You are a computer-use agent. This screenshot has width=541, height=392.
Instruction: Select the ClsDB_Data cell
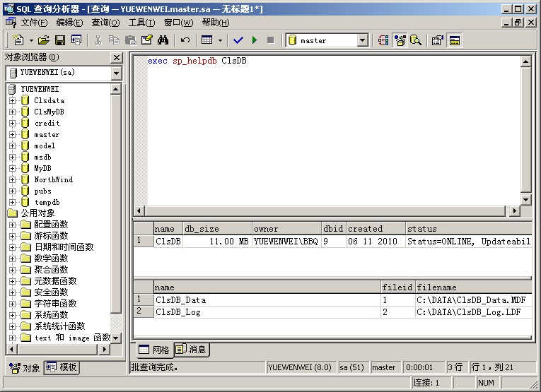tap(267, 300)
